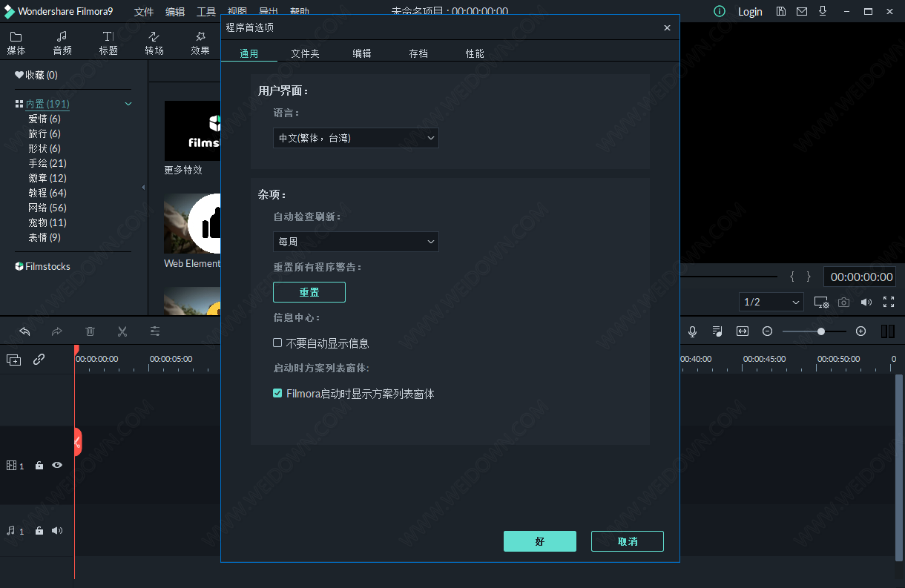Click the 重置 reset warnings button
This screenshot has width=905, height=588.
[x=309, y=292]
